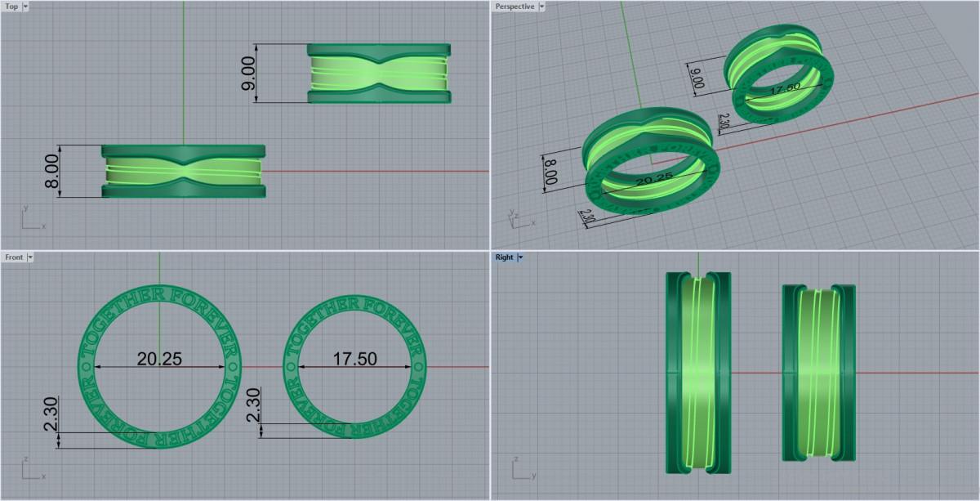Viewport: 980px width, 501px height.
Task: Select the 8.00 dimension in Top view
Action: click(51, 172)
